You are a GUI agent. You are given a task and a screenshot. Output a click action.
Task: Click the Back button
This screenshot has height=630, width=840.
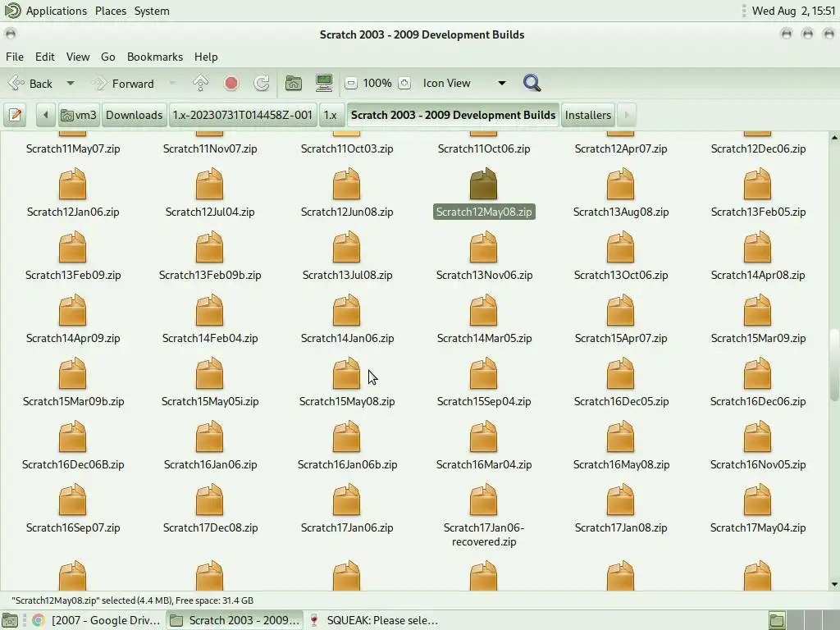click(x=32, y=83)
